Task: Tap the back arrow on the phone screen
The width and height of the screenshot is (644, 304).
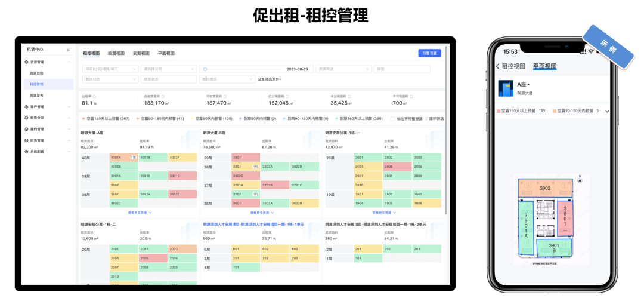Action: (498, 66)
